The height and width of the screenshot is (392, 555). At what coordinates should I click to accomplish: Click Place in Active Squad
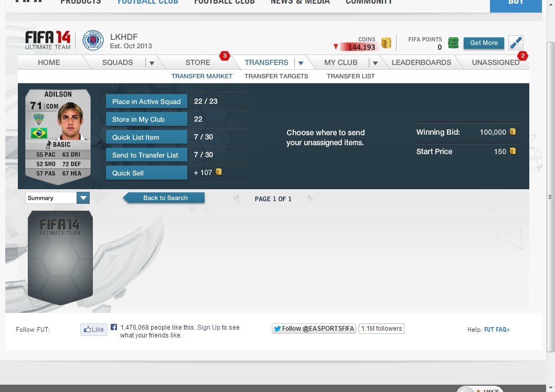[x=146, y=102]
